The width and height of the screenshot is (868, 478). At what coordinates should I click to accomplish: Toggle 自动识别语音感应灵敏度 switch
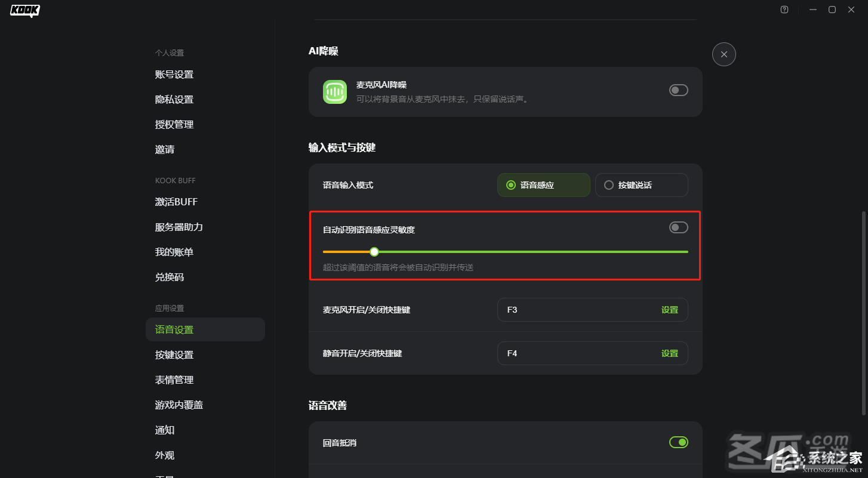click(678, 227)
